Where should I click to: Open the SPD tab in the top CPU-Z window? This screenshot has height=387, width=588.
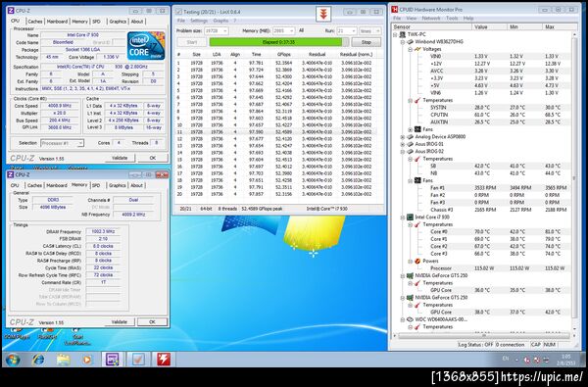(96, 22)
